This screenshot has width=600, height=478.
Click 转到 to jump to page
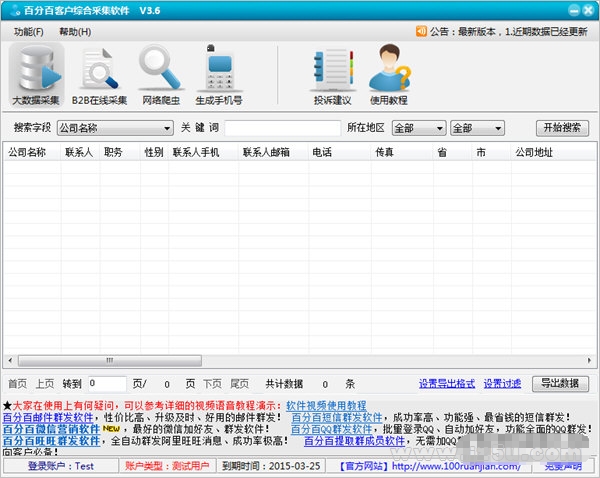[x=72, y=384]
